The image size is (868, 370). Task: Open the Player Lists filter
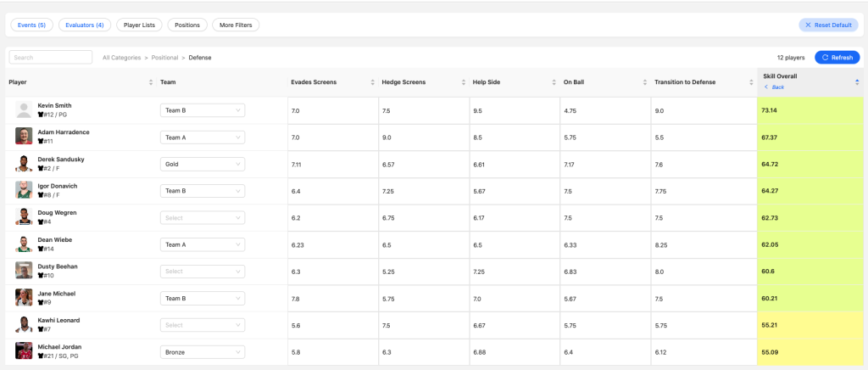click(139, 25)
